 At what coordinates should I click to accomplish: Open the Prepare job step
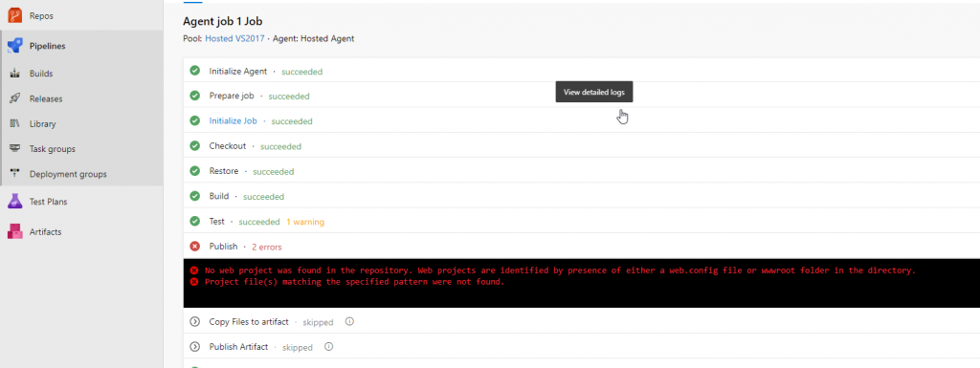coord(232,96)
